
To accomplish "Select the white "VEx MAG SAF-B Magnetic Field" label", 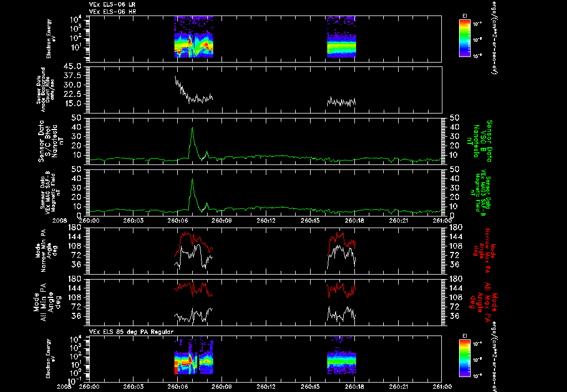I will point(50,193).
